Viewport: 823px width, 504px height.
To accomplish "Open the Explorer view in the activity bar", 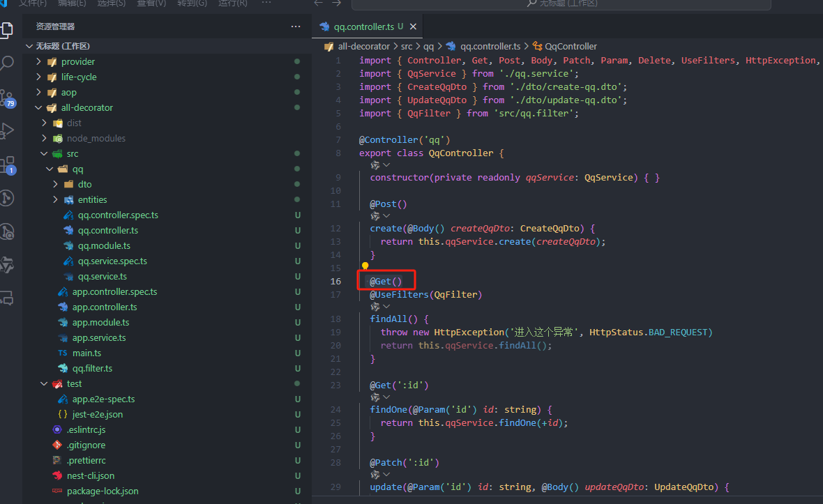I will pyautogui.click(x=7, y=30).
